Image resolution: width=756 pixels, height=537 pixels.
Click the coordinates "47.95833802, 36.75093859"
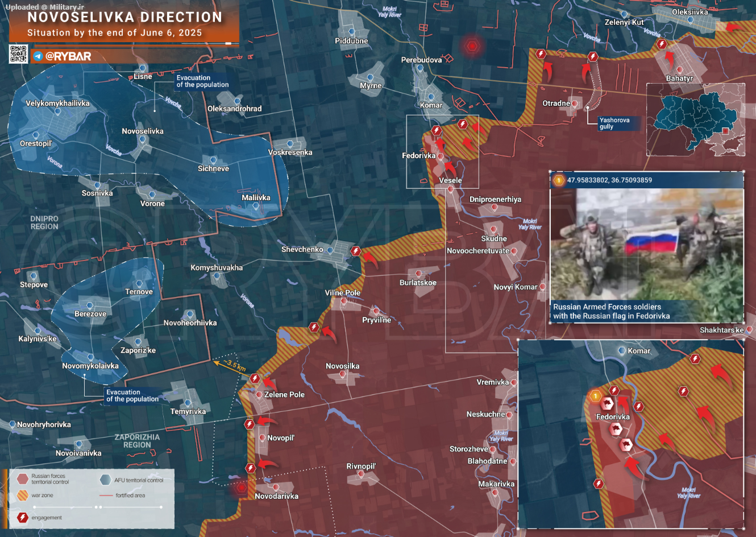tap(609, 180)
